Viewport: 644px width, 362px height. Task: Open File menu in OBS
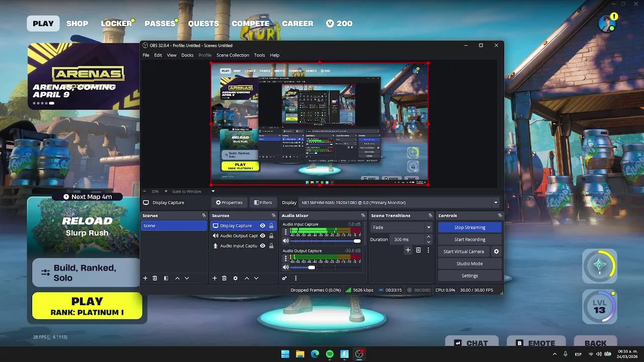pos(146,55)
